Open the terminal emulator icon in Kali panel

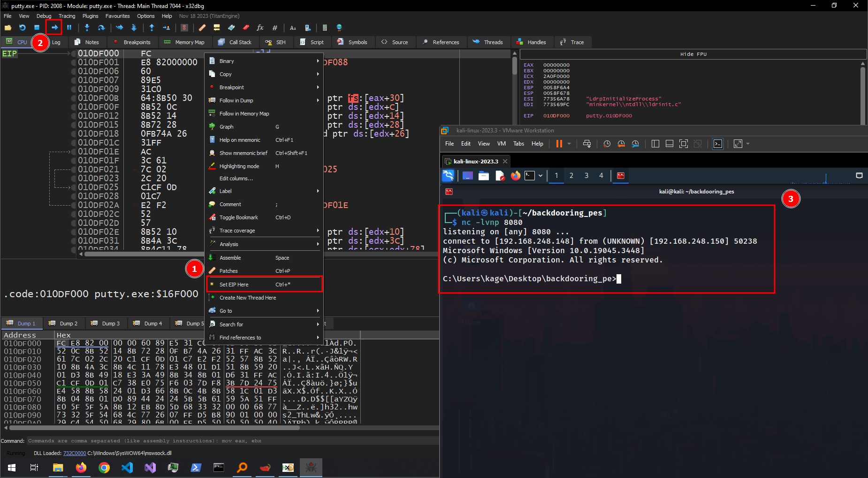(x=530, y=176)
